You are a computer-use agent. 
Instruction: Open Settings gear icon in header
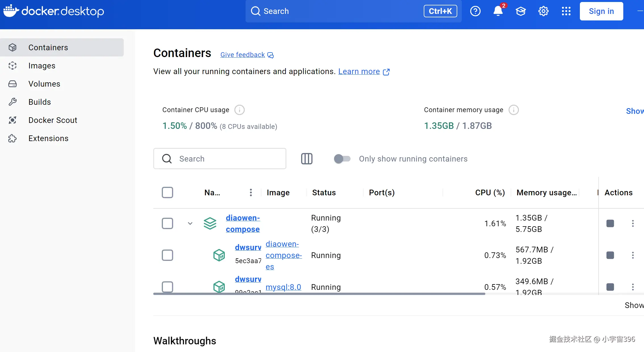coord(543,11)
